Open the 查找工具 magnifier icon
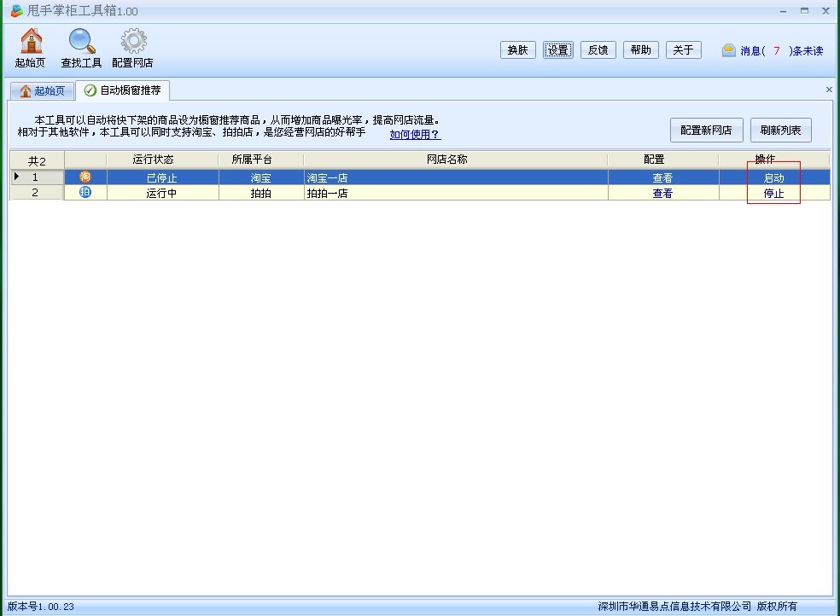This screenshot has width=840, height=616. pos(81,48)
